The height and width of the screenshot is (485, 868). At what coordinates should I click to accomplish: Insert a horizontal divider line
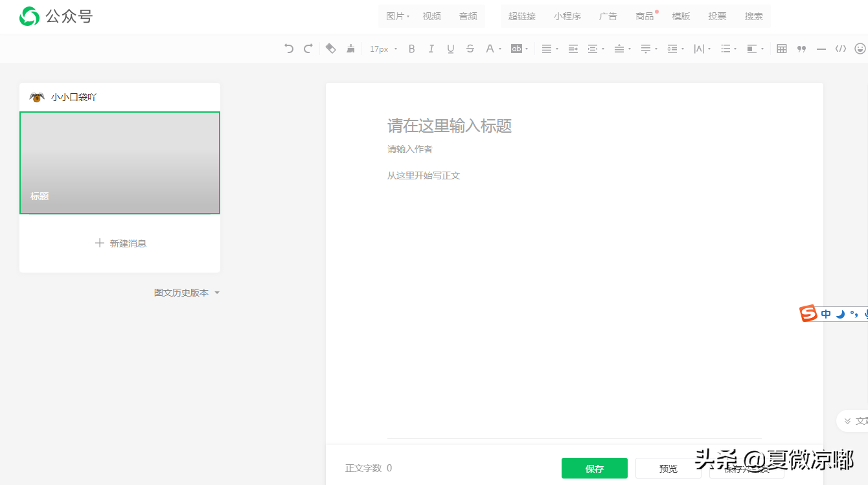coord(821,48)
